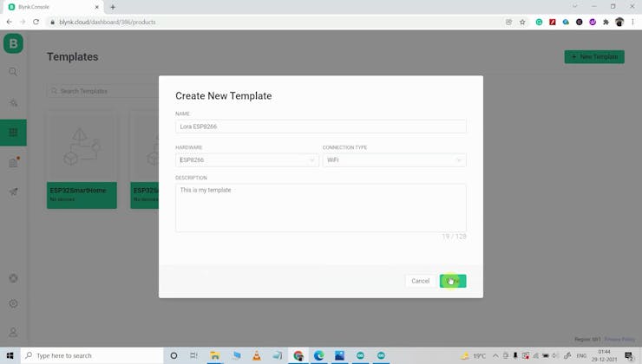Screen dimensions: 642x364
Task: Open the search icon in Blynk sidebar
Action: tap(13, 72)
